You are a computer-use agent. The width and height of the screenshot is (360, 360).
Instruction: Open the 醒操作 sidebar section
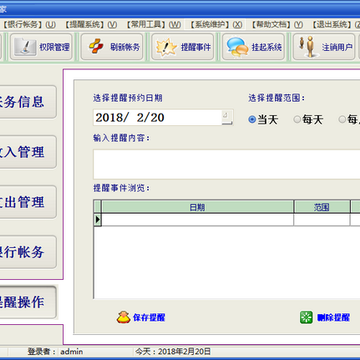point(27,302)
